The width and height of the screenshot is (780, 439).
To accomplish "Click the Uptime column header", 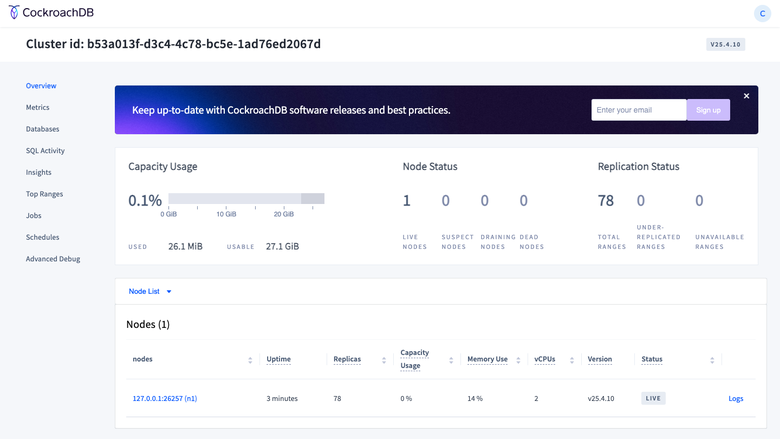I will (x=278, y=359).
